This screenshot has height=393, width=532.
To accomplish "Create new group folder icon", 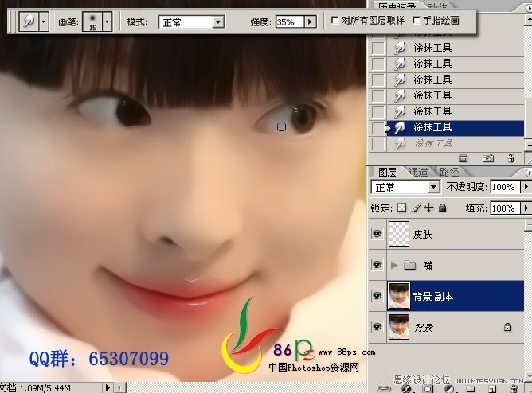I will (470, 389).
